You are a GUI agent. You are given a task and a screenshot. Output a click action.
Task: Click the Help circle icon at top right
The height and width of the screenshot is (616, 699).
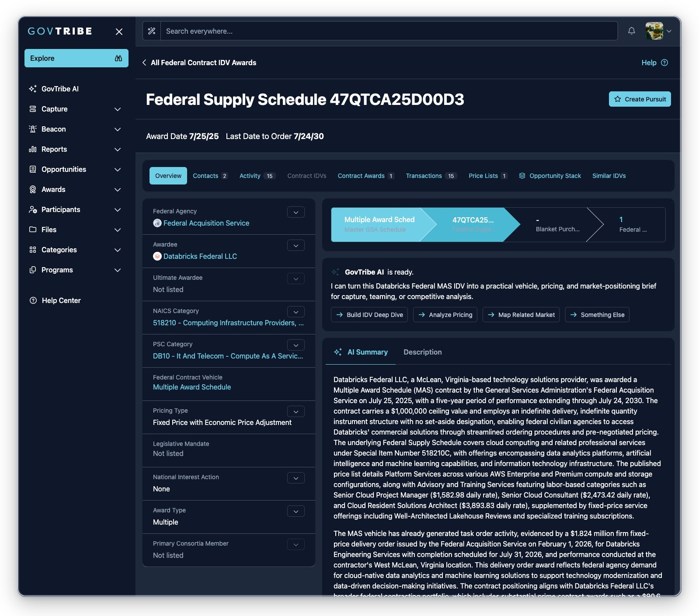point(664,63)
